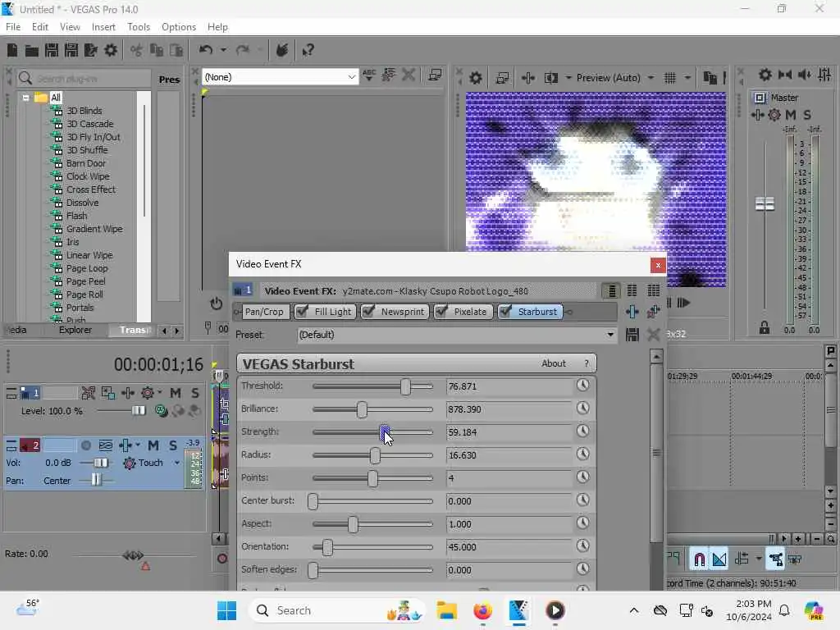This screenshot has height=630, width=840.
Task: Solo video track 1 with S
Action: [195, 393]
